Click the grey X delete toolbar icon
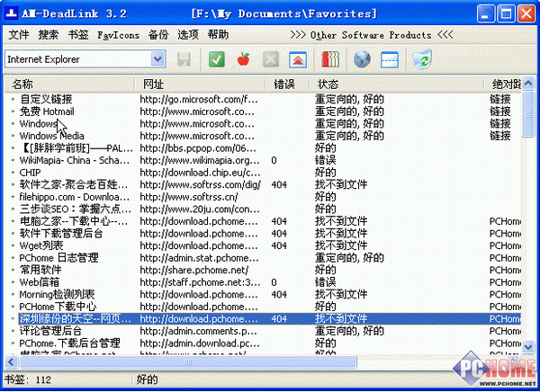Image resolution: width=540 pixels, height=392 pixels. point(271,59)
